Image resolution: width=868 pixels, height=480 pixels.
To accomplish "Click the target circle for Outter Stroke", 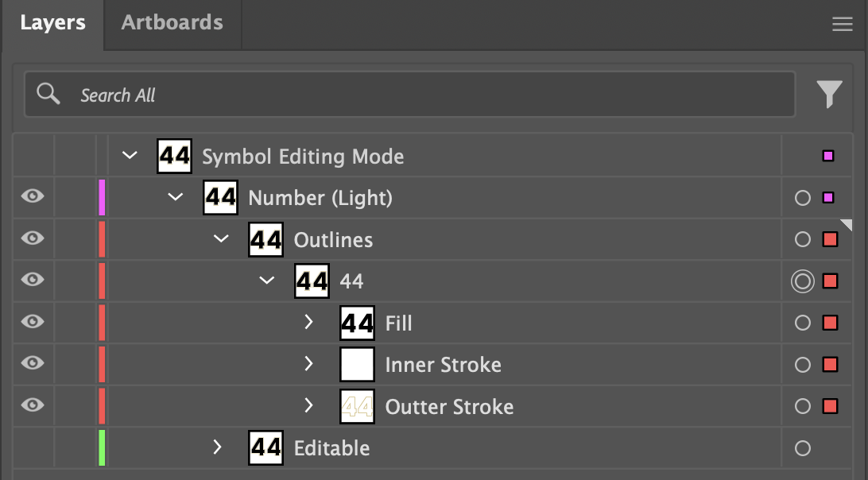I will (x=803, y=406).
